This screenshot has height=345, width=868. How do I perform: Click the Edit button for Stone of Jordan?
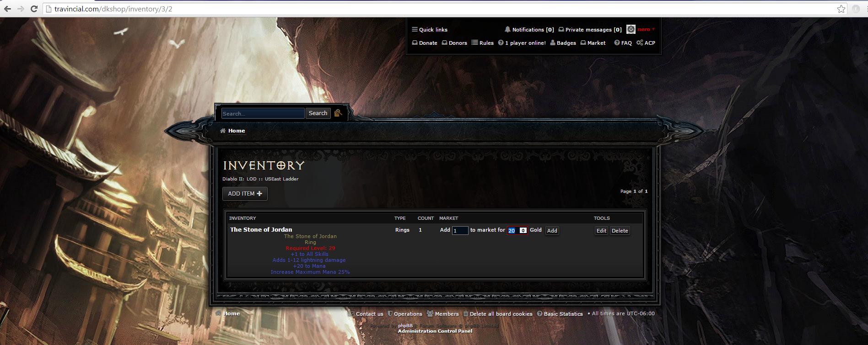click(601, 231)
